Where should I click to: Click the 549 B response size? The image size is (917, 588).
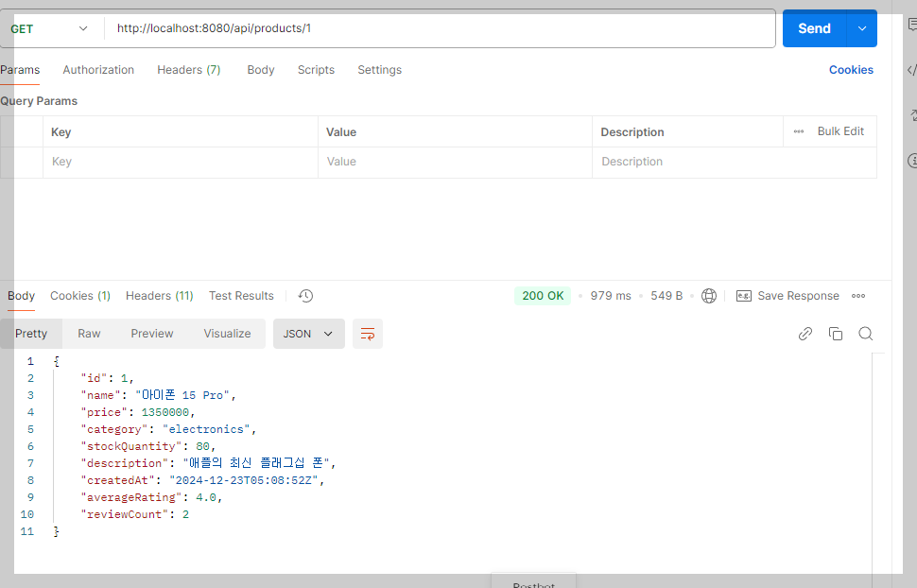coord(666,296)
